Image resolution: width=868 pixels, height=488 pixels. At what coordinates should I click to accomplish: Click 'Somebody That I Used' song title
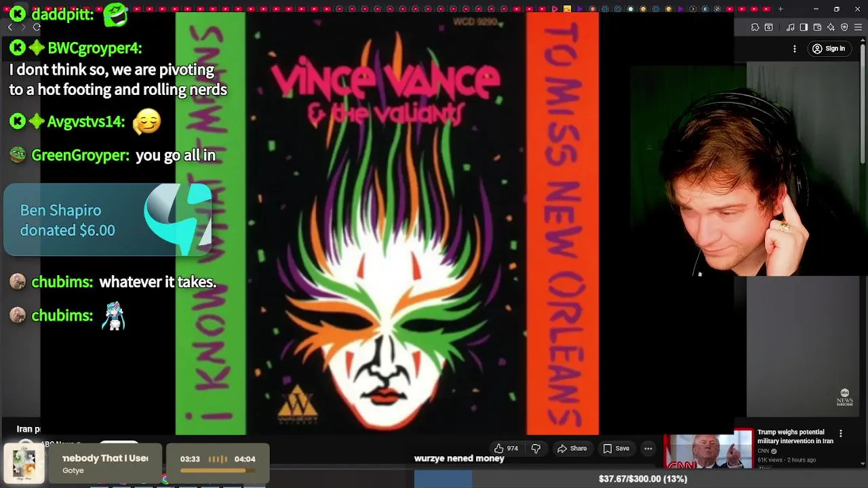tap(105, 458)
